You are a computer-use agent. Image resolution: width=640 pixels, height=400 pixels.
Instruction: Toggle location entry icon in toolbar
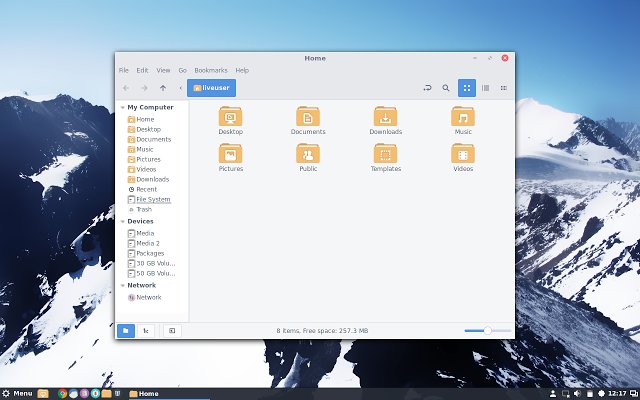pos(427,88)
